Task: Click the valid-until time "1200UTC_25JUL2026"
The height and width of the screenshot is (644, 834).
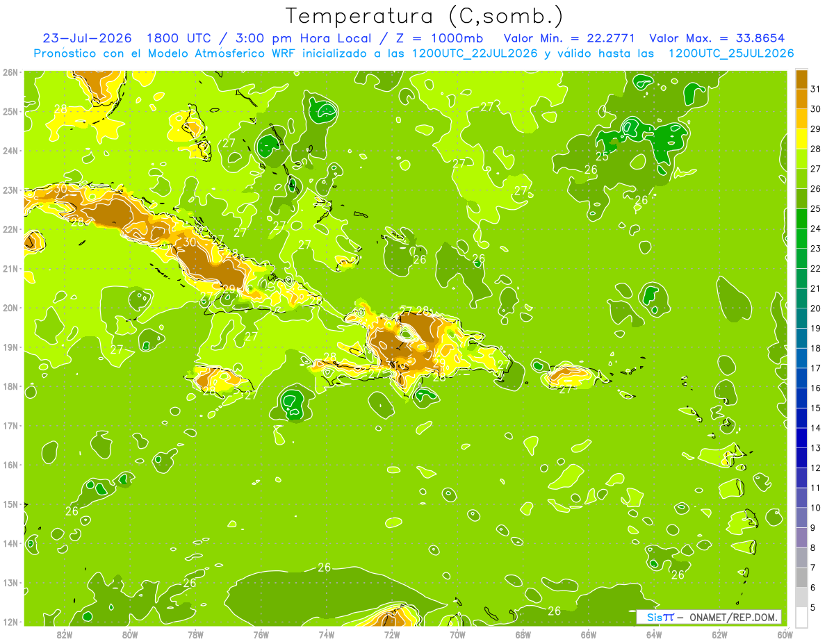Action: [731, 53]
